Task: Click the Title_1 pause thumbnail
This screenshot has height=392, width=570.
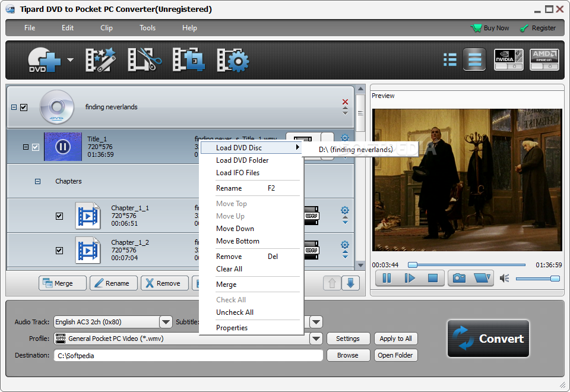Action: [63, 147]
